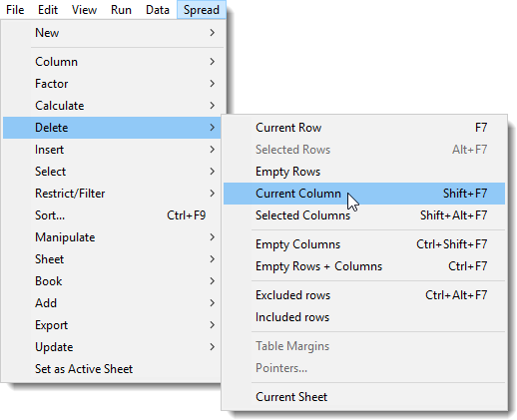Expand the New submenu
517x420 pixels.
coord(113,33)
